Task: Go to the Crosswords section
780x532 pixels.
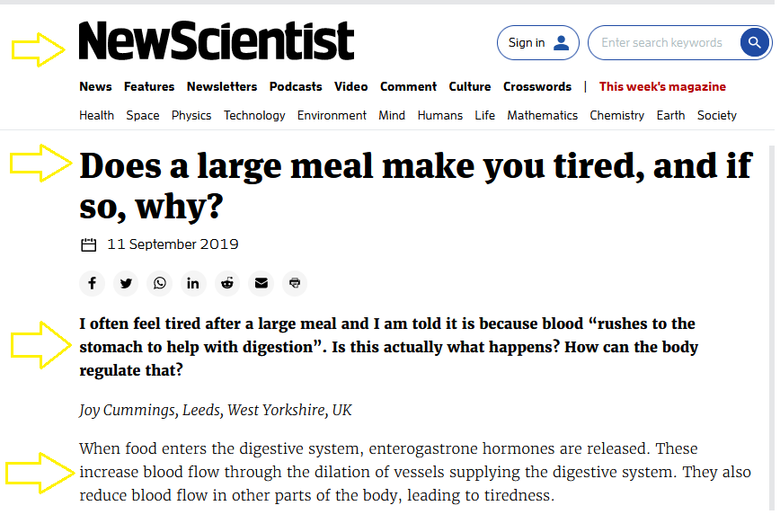Action: (x=537, y=86)
